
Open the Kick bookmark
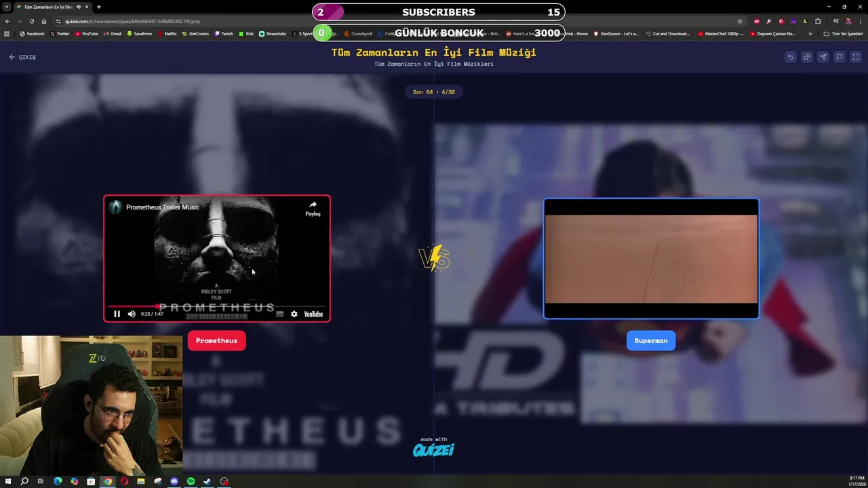[x=246, y=34]
